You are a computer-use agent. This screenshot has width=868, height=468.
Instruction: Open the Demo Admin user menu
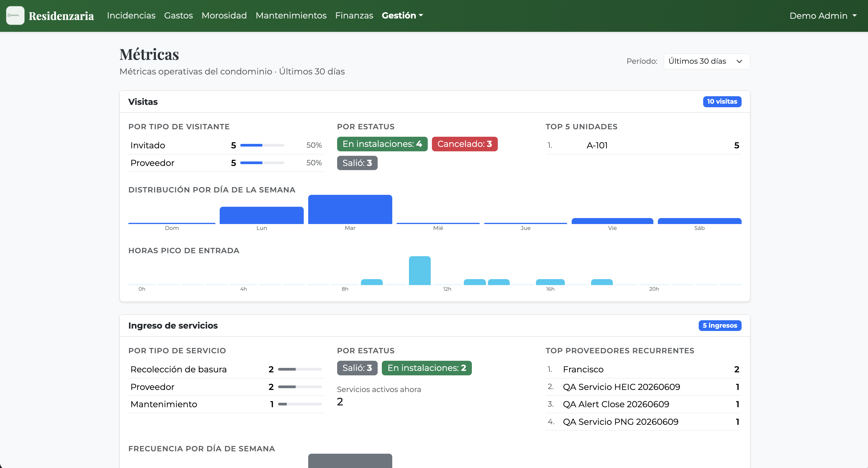[x=823, y=16]
